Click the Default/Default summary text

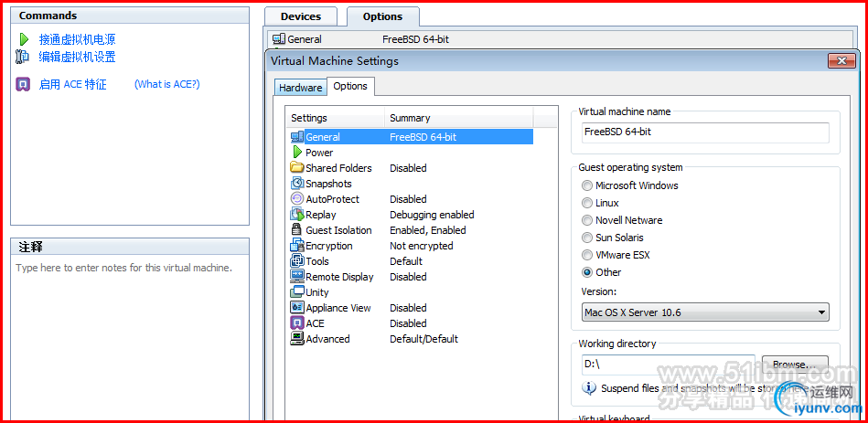(423, 339)
